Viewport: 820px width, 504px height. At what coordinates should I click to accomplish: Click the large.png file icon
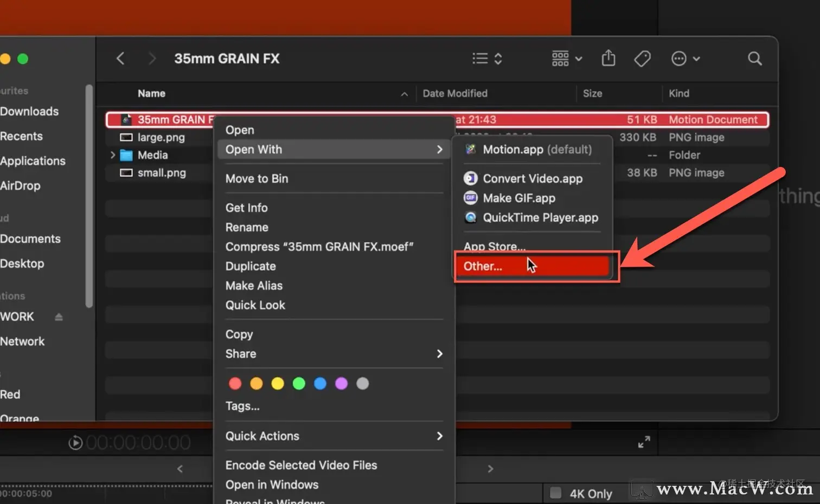click(x=126, y=138)
